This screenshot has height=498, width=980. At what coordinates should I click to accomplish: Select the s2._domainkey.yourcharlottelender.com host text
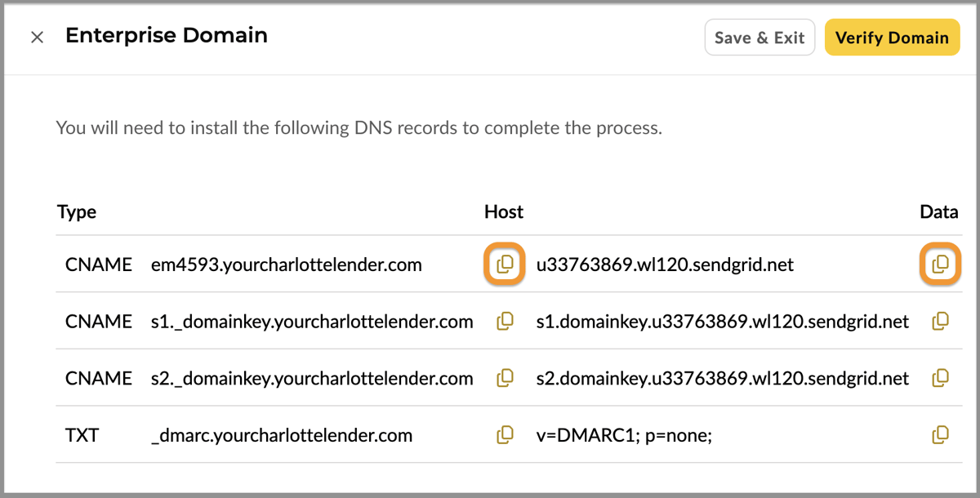313,378
